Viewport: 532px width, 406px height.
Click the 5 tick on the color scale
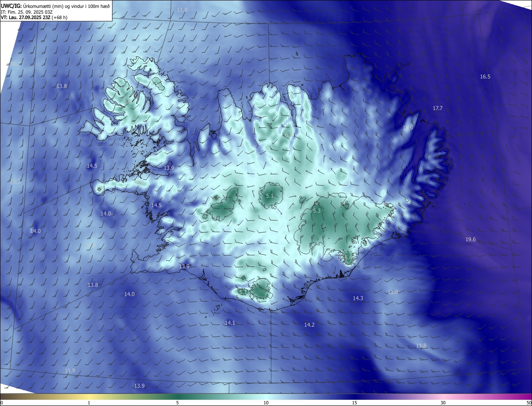(x=177, y=403)
